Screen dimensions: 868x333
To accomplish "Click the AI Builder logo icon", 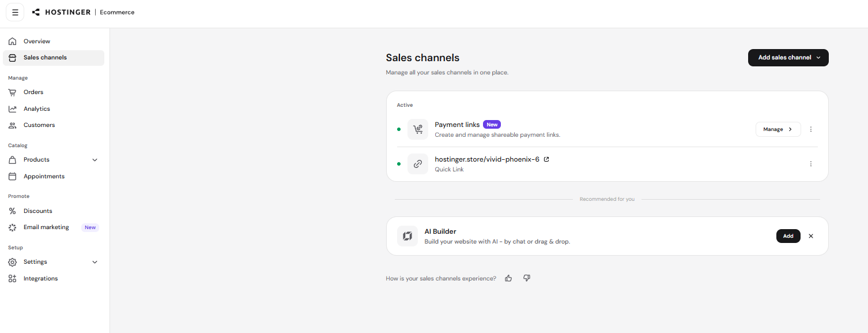I will pos(407,236).
